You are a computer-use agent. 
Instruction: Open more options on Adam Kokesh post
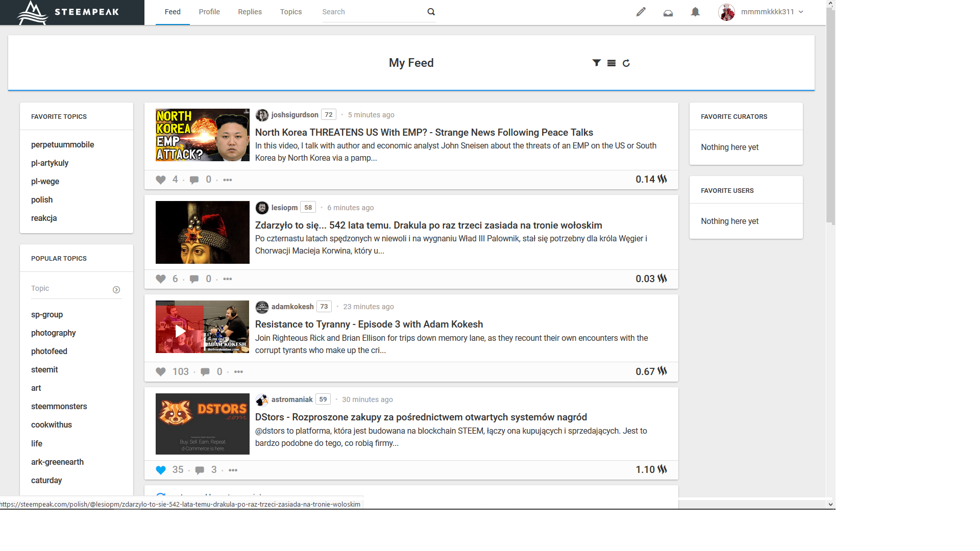click(238, 371)
